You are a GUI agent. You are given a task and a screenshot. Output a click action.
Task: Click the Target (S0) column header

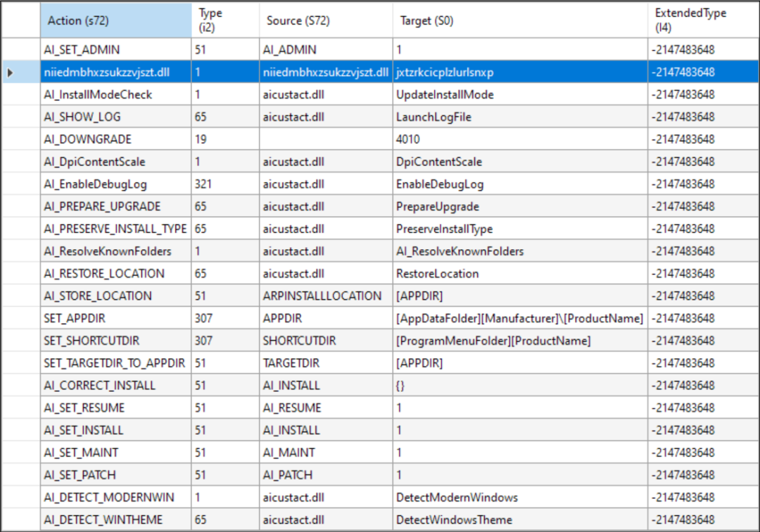tap(519, 20)
